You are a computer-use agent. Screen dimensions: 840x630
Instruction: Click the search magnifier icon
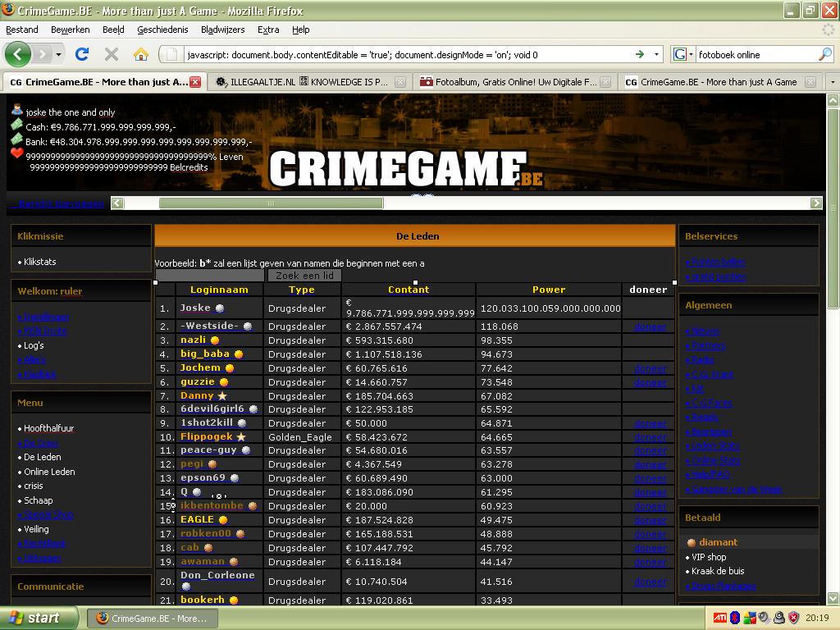tap(825, 54)
